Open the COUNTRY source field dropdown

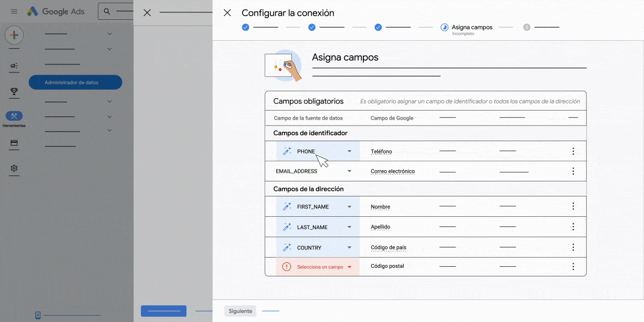point(318,247)
